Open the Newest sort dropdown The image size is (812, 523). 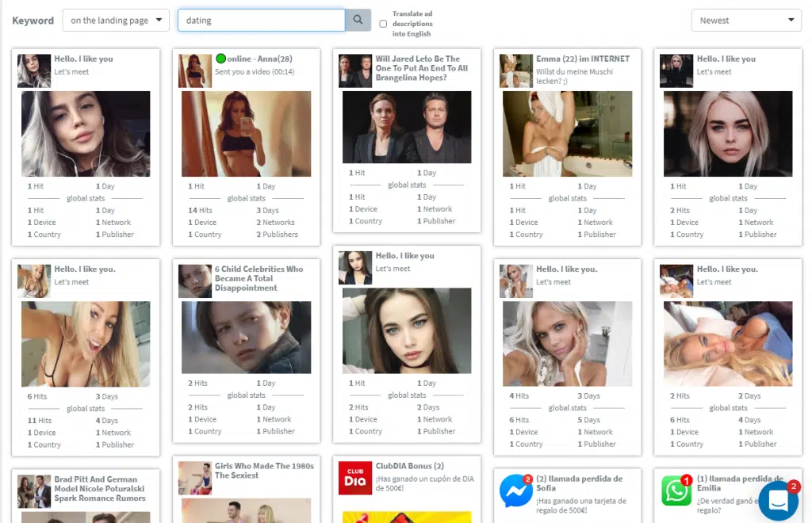(x=746, y=20)
